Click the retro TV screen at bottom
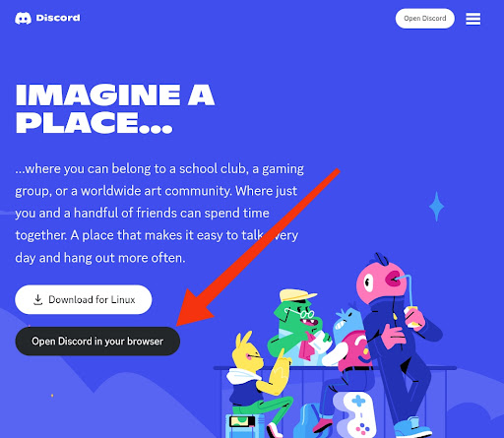Screen dimensions: 504x438 [242, 421]
